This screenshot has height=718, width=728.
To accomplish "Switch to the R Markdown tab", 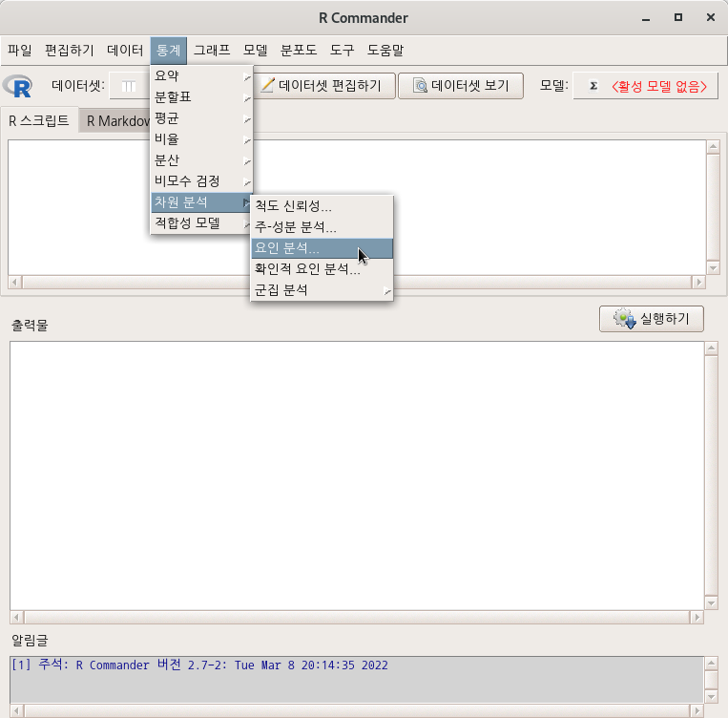I will 116,121.
